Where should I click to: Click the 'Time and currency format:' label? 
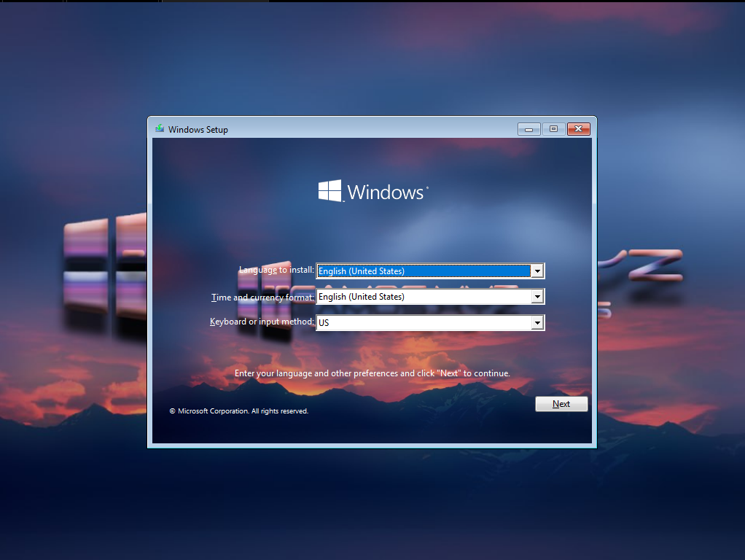[262, 297]
